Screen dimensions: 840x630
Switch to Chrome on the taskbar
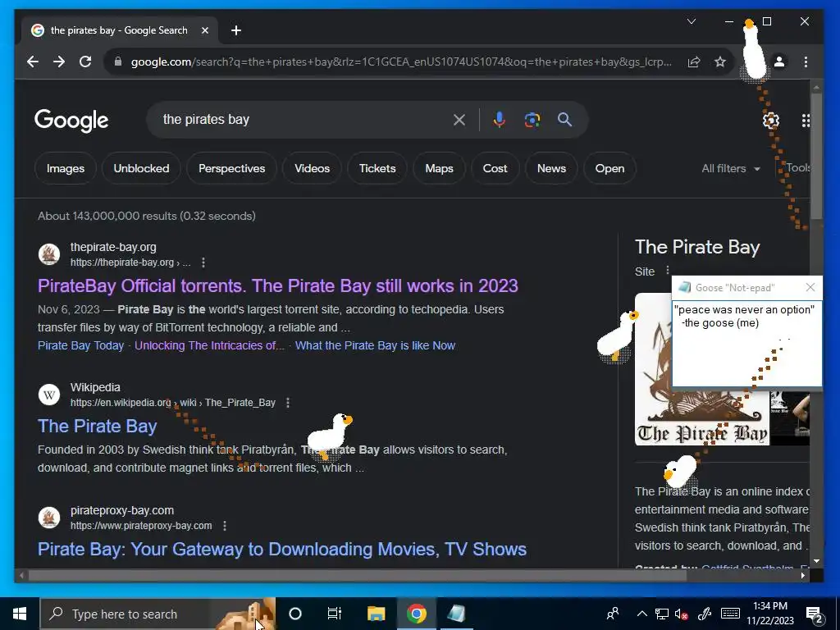tap(416, 614)
